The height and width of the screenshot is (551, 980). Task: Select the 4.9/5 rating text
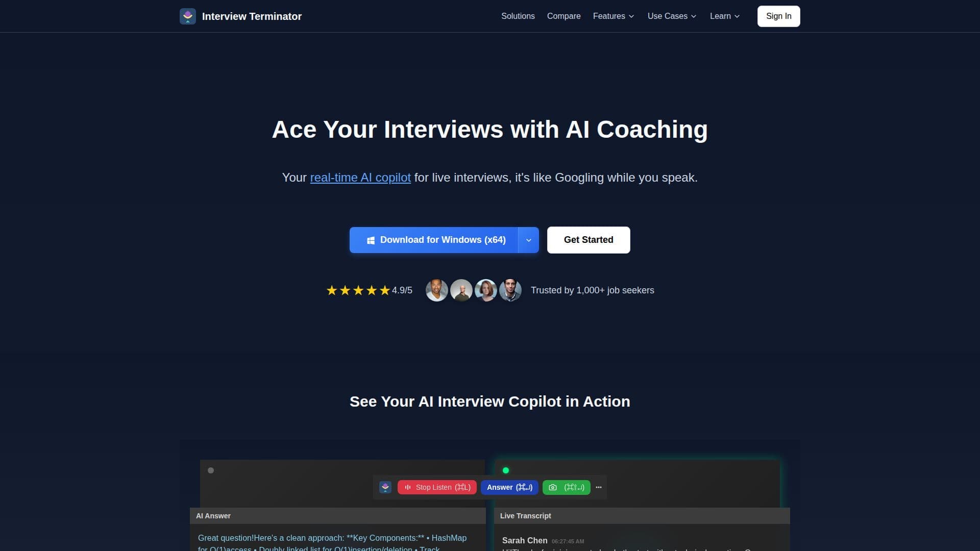pyautogui.click(x=402, y=290)
